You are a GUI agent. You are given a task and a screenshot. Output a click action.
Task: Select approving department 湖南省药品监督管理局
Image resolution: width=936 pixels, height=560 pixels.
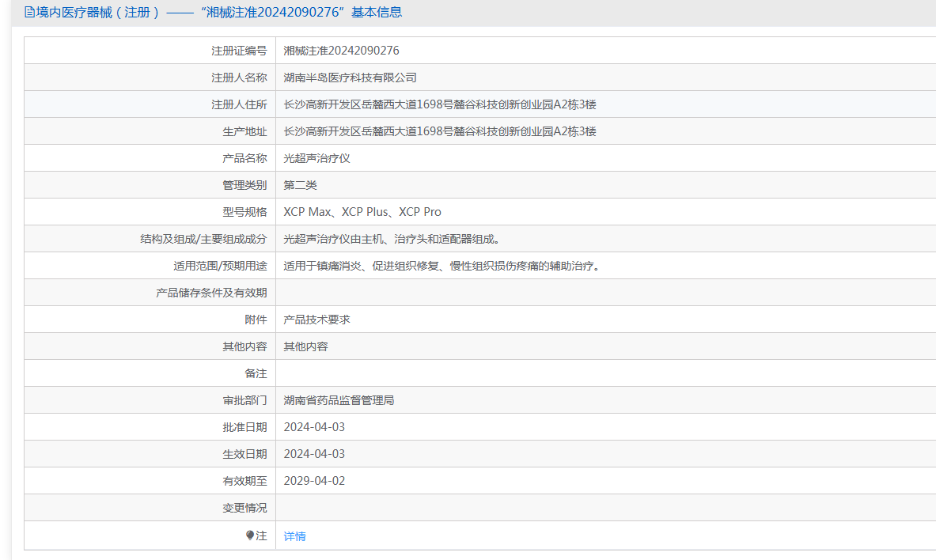coord(339,400)
